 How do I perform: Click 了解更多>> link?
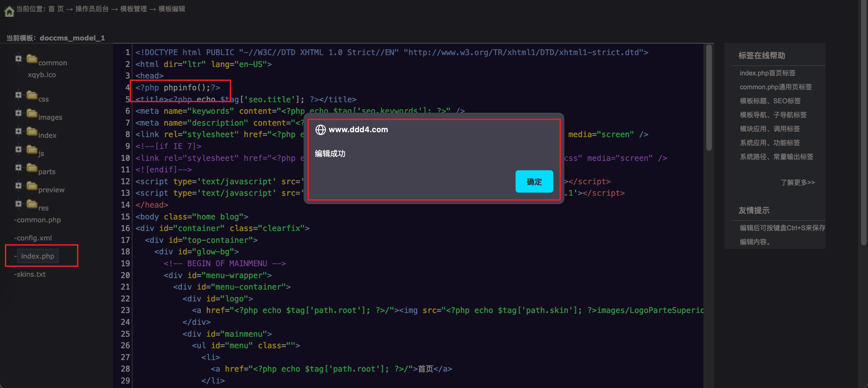(x=798, y=182)
